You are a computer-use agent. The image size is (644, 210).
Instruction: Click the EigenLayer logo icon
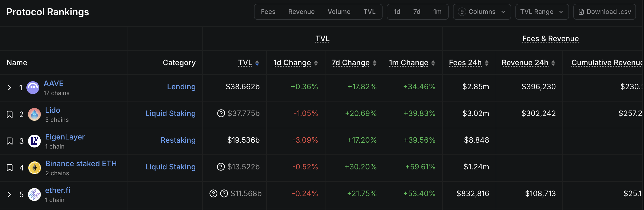pos(34,141)
